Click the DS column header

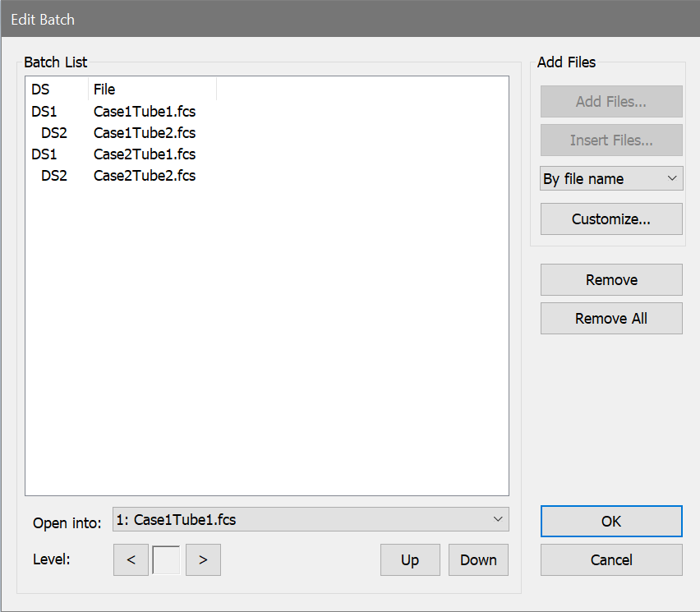point(57,90)
